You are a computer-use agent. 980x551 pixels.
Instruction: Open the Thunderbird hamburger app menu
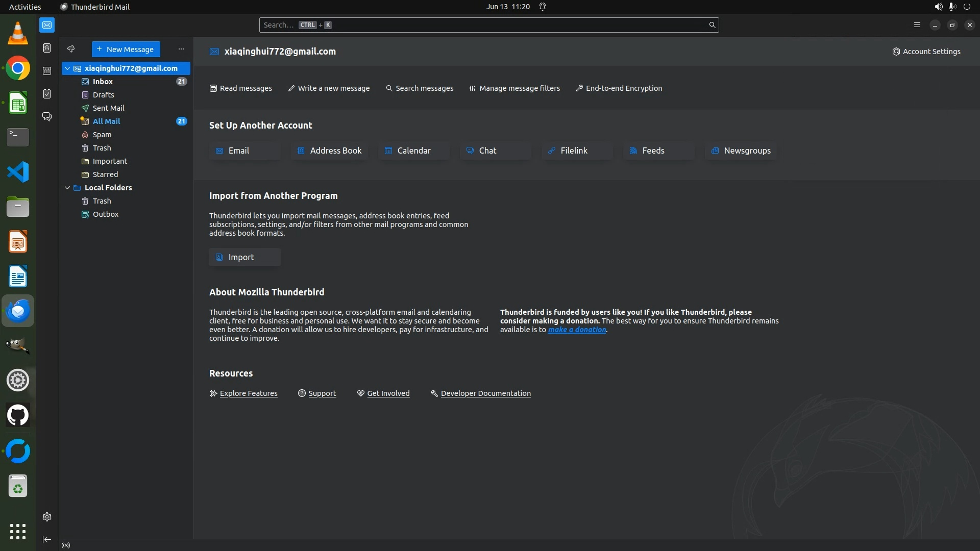(x=917, y=24)
